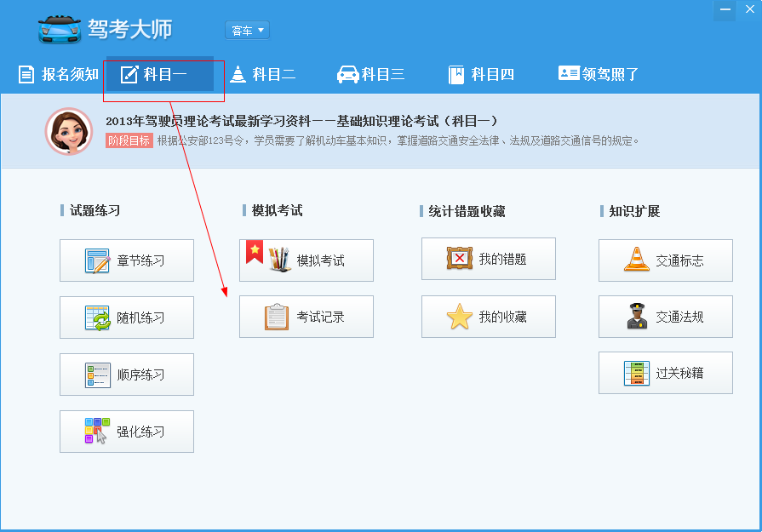Open 我的收藏 star favorites icon
The height and width of the screenshot is (532, 762).
point(461,316)
